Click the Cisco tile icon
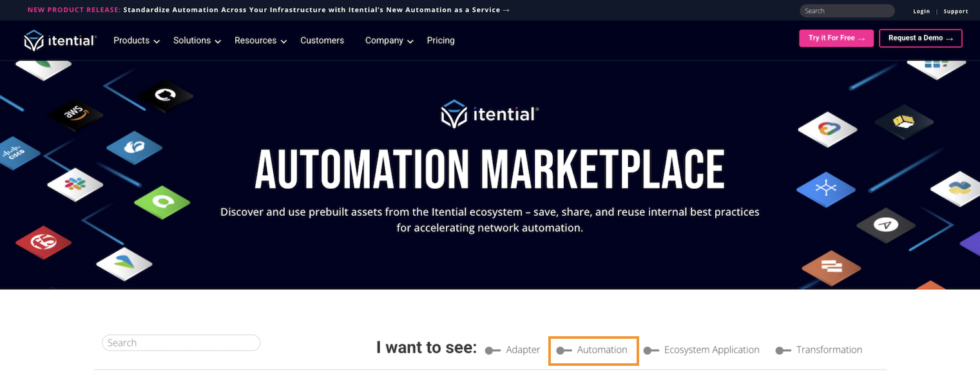This screenshot has height=371, width=980. click(x=14, y=154)
